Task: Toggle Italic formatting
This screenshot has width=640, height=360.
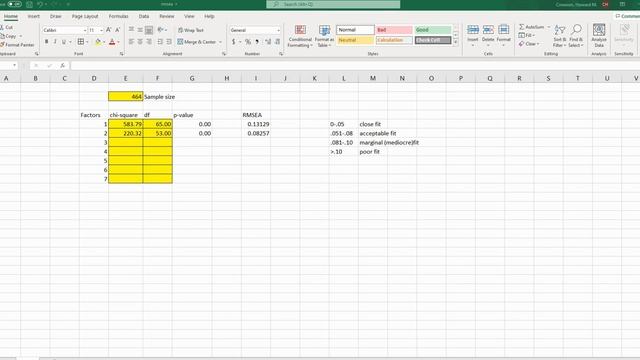Action: point(55,42)
